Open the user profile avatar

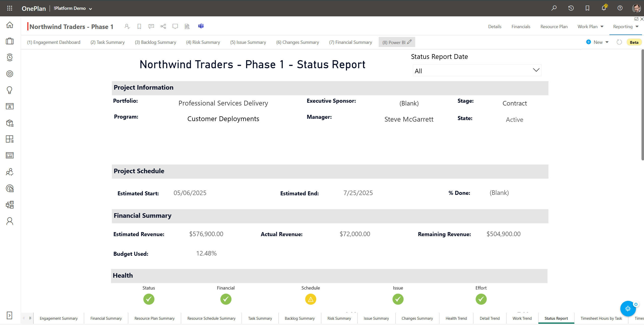(636, 8)
